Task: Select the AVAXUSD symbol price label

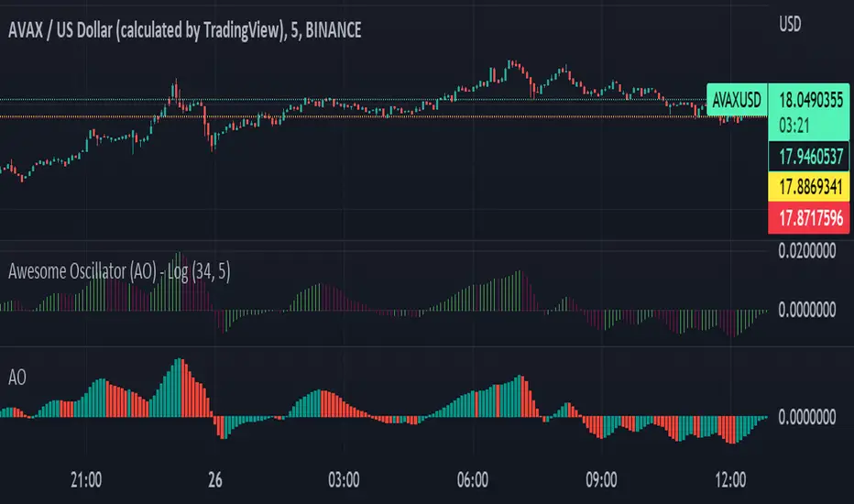Action: point(737,100)
